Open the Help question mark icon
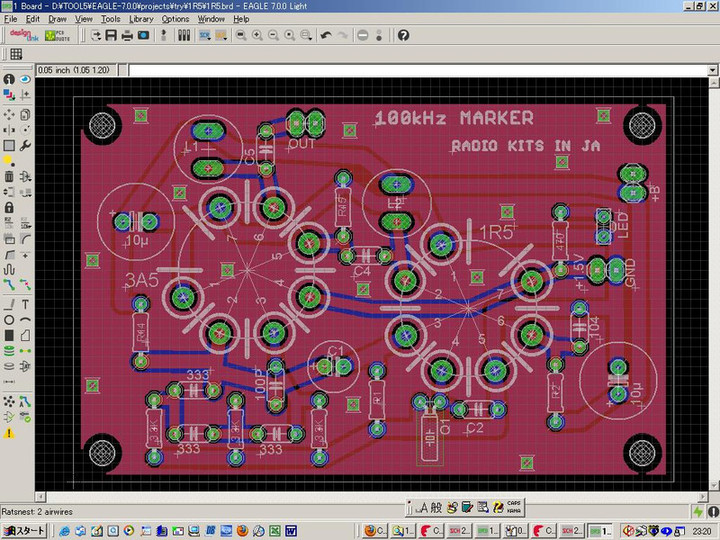 403,35
